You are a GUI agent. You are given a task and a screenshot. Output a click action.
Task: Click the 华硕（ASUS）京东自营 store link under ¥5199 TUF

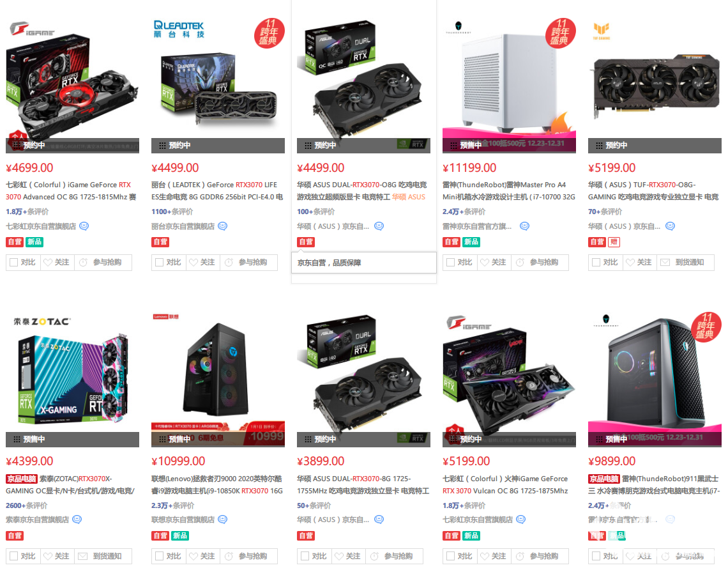624,226
